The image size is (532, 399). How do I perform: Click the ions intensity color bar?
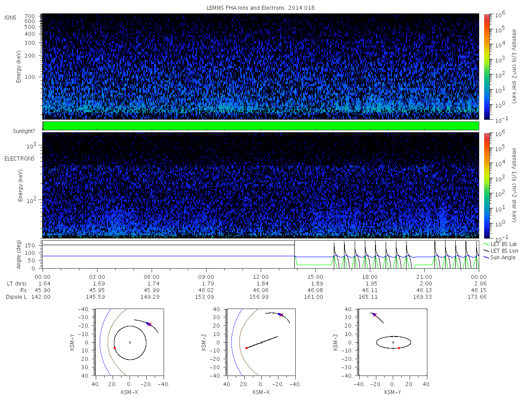(x=486, y=66)
